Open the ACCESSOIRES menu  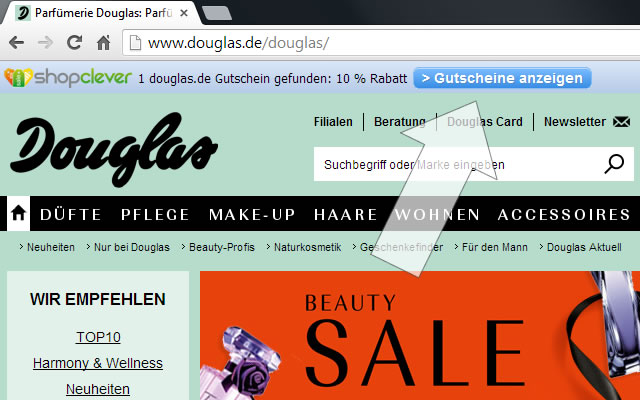564,214
